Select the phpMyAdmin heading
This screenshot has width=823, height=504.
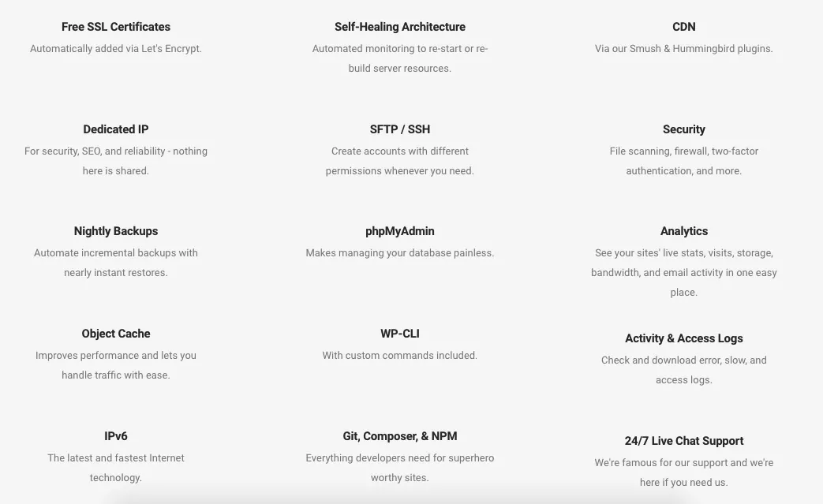click(x=399, y=231)
